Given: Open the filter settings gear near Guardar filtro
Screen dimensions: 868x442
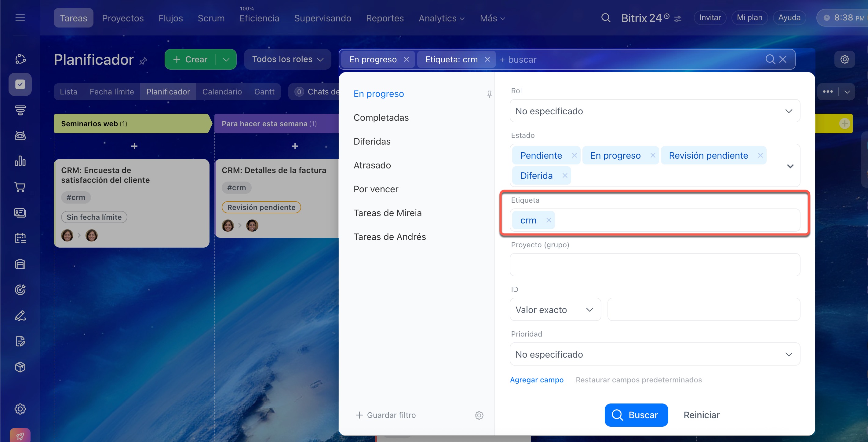Looking at the screenshot, I should [479, 415].
